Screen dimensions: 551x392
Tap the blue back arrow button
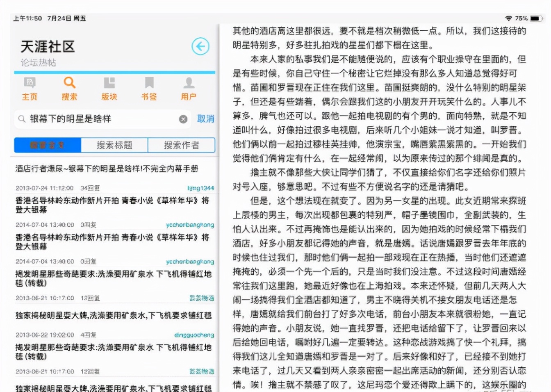pos(200,46)
